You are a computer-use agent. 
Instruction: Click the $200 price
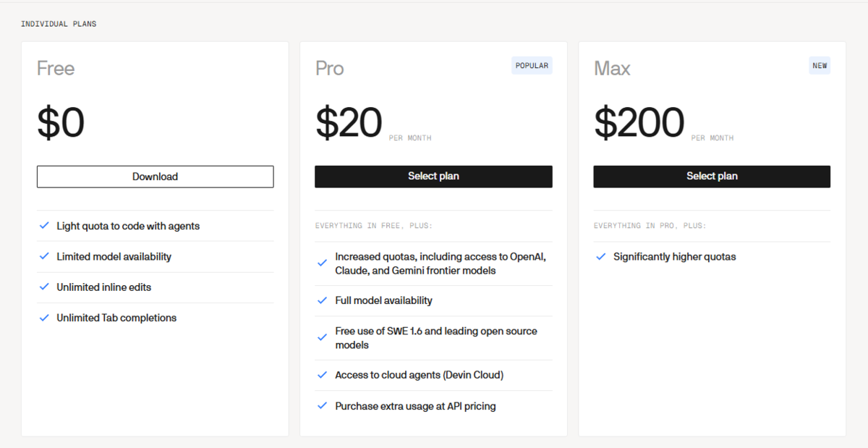pyautogui.click(x=639, y=123)
